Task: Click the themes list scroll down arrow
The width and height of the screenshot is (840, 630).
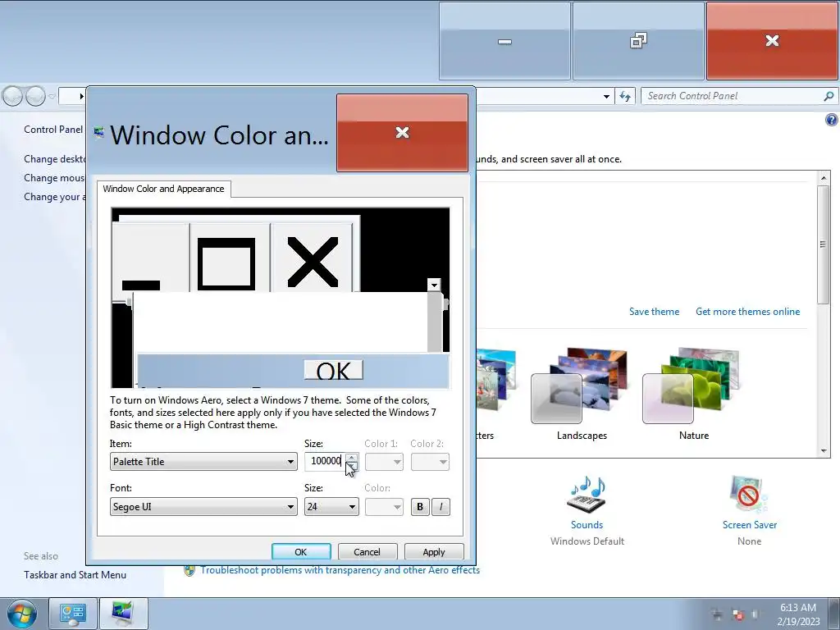Action: coord(824,451)
